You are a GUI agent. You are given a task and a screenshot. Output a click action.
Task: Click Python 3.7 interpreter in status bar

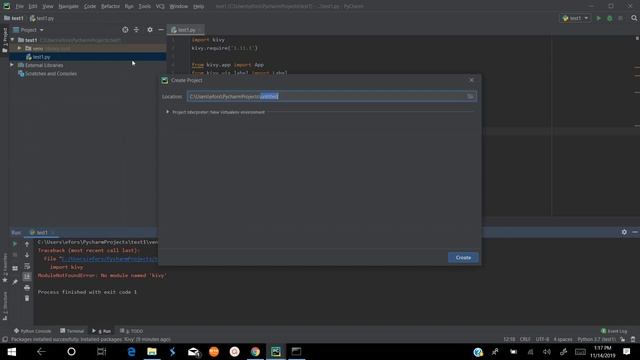(x=596, y=340)
